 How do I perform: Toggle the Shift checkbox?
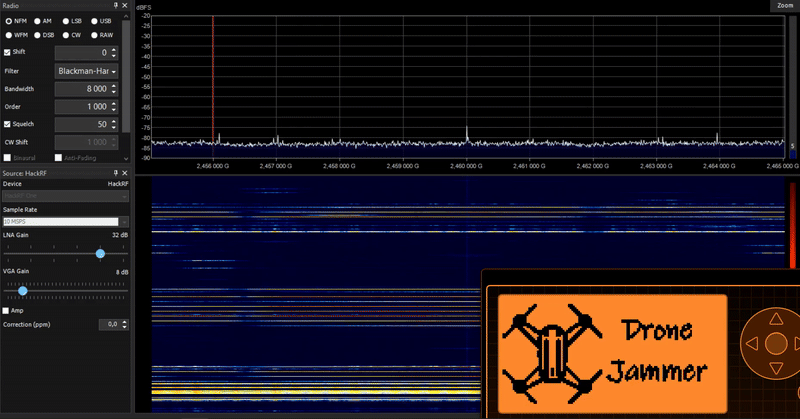pos(7,52)
